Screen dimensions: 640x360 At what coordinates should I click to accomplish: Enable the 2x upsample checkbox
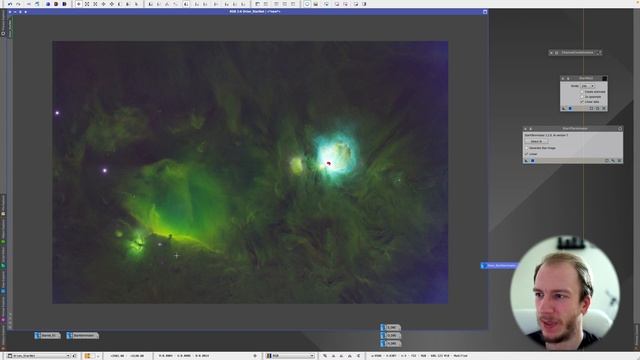[x=582, y=97]
